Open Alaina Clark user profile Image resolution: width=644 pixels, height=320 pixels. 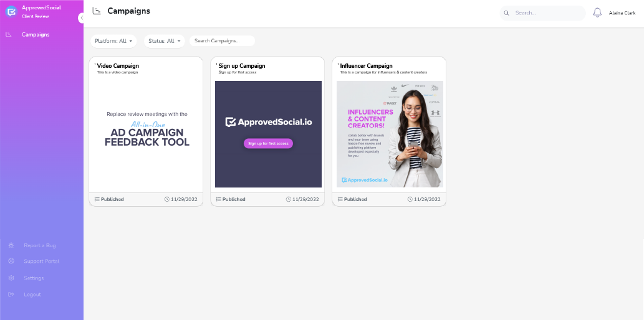(x=622, y=13)
